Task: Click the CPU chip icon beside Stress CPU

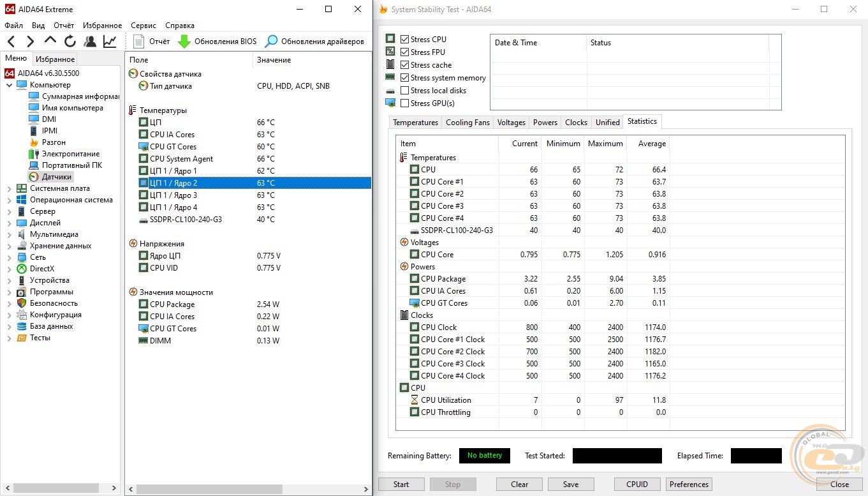Action: tap(390, 39)
